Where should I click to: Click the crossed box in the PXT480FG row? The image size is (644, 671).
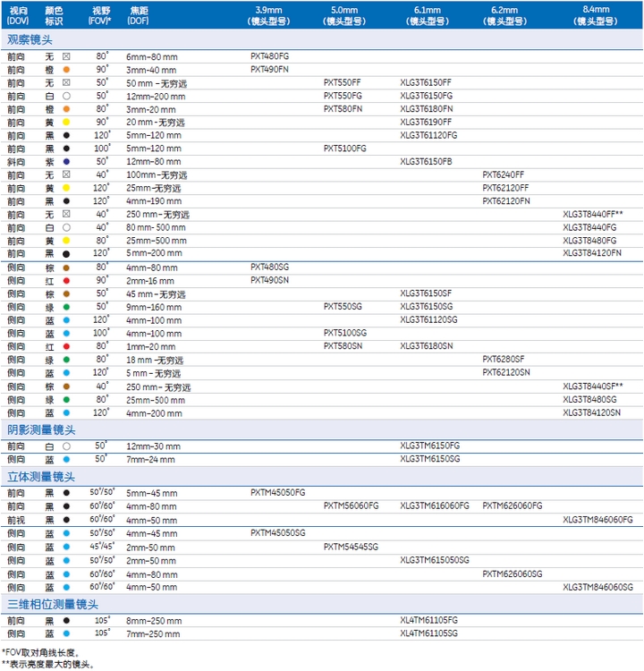(x=66, y=56)
